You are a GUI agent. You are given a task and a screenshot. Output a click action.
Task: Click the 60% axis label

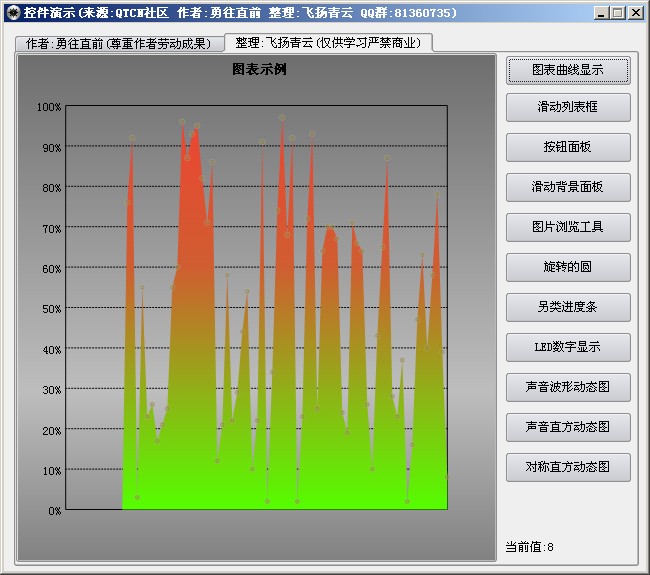[52, 269]
